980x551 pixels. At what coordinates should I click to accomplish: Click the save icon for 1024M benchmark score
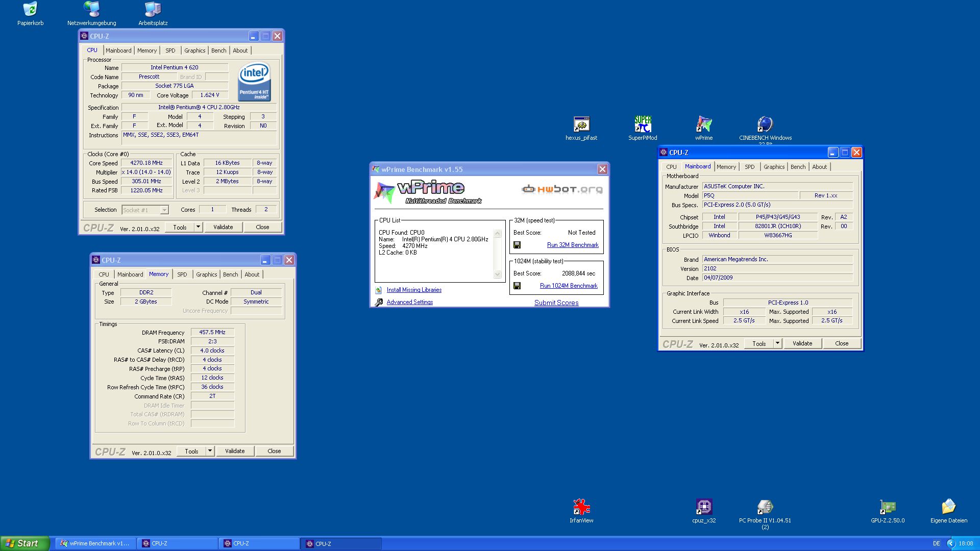coord(517,286)
